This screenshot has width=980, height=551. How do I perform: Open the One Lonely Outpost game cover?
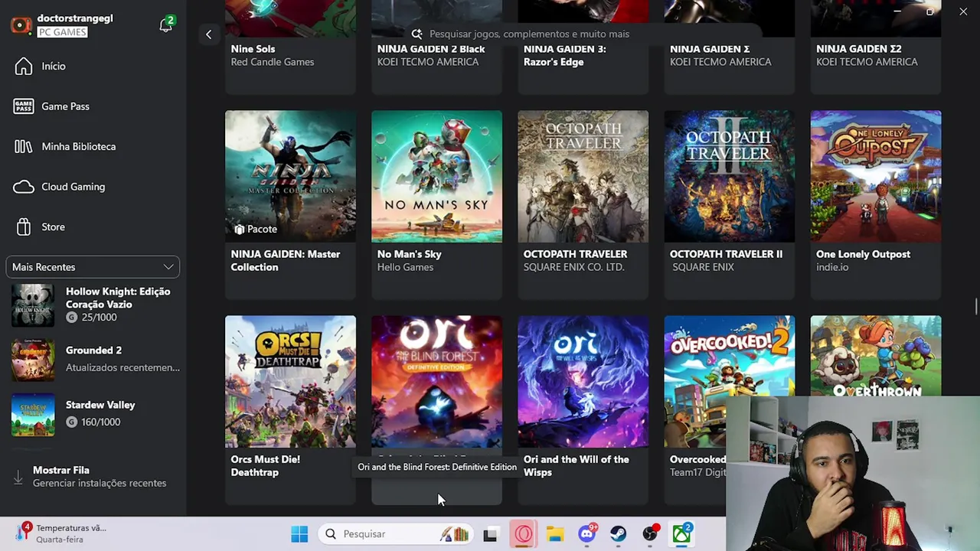pos(876,176)
